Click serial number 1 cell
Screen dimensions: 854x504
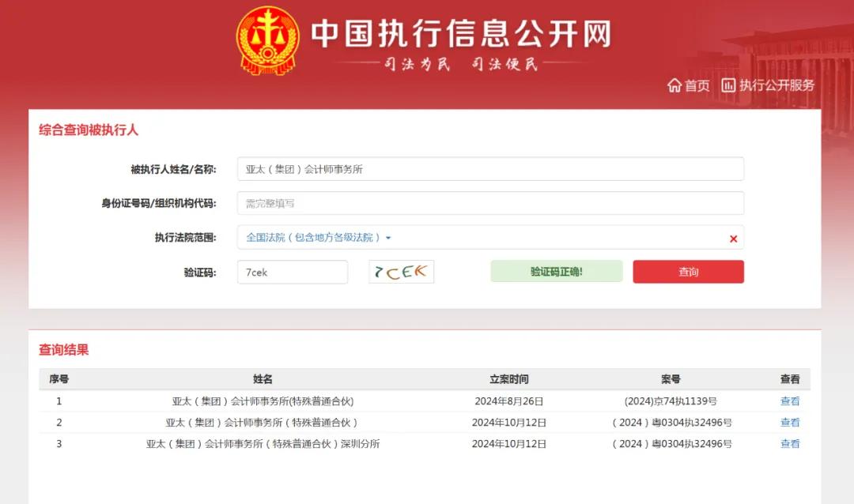[x=59, y=401]
